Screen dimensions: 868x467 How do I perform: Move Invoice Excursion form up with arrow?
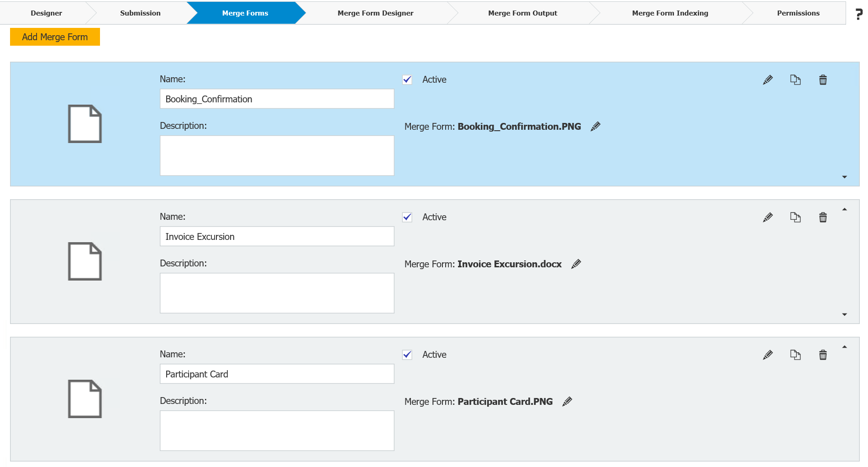point(845,209)
